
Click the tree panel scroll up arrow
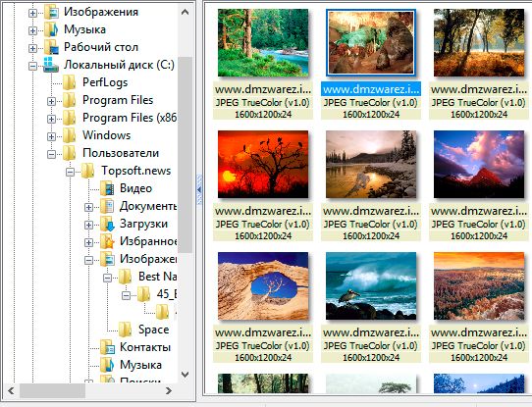click(x=185, y=12)
